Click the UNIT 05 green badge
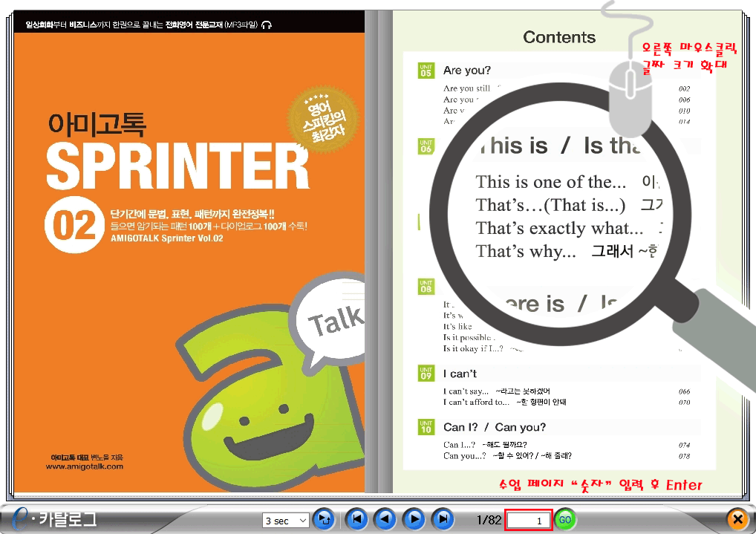This screenshot has height=534, width=756. click(426, 71)
